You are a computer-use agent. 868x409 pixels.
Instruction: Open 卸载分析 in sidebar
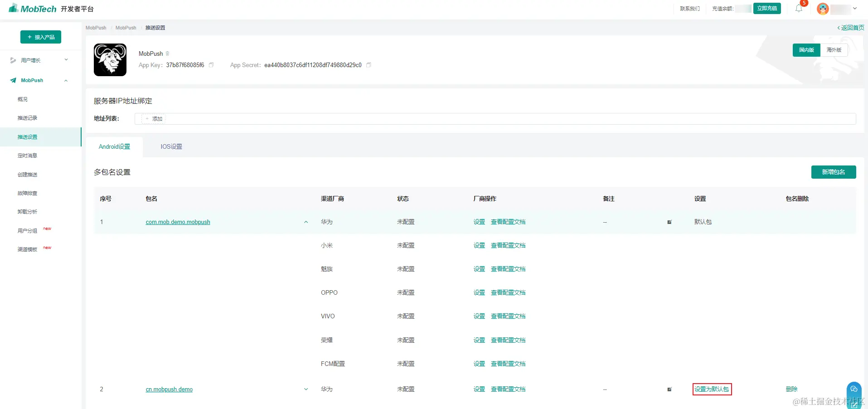(x=27, y=212)
